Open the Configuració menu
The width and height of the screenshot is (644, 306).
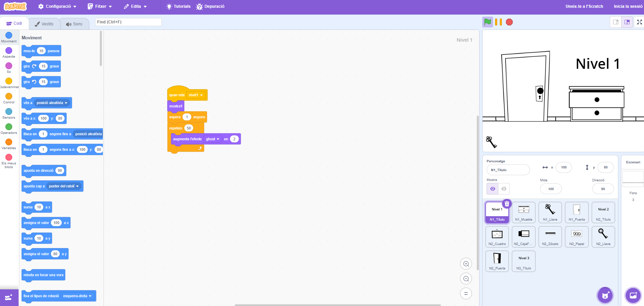(x=57, y=6)
